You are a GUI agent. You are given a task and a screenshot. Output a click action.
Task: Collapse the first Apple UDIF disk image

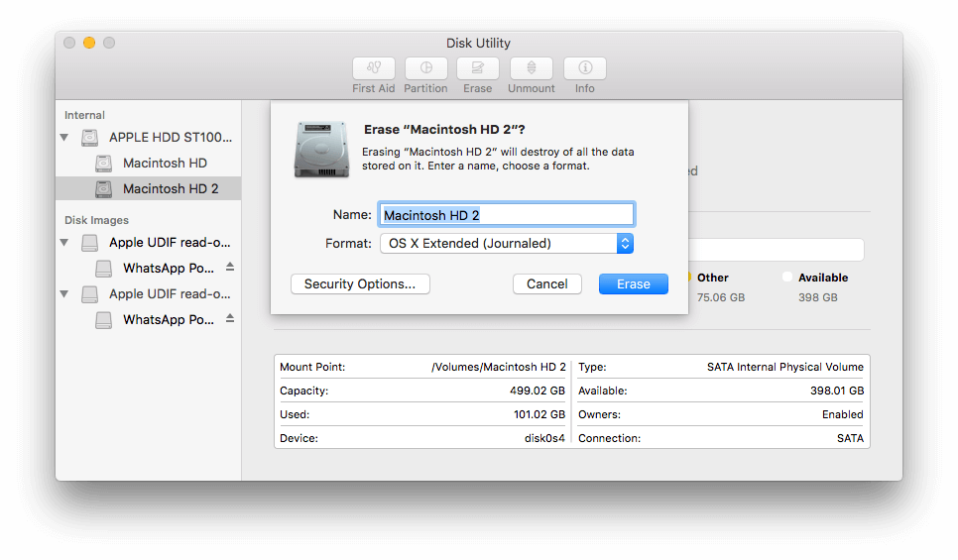[x=65, y=243]
